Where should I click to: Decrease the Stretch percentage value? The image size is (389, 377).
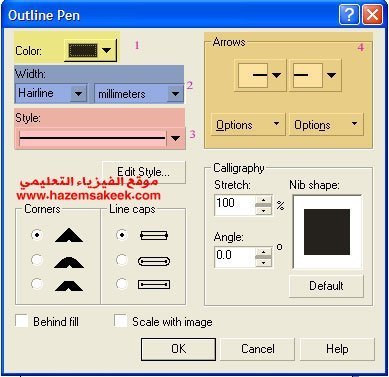[x=264, y=211]
